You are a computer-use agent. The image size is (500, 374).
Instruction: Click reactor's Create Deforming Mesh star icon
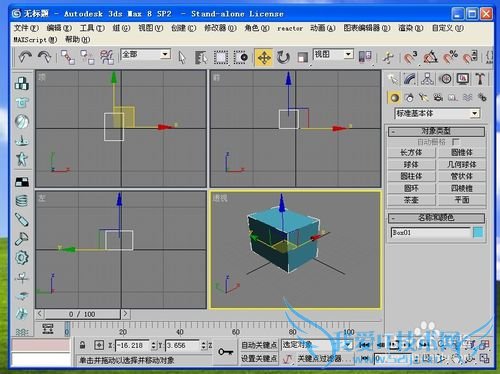pyautogui.click(x=22, y=159)
